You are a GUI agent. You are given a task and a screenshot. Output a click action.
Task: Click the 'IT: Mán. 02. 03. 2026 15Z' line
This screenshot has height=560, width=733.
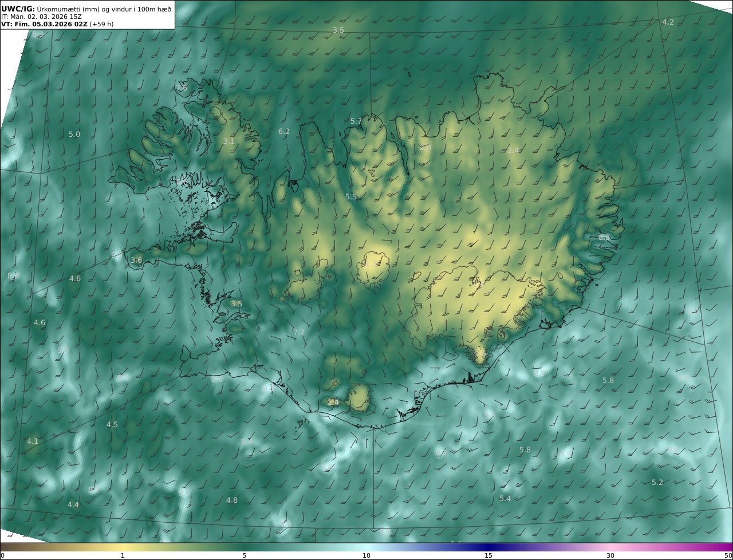tap(41, 17)
